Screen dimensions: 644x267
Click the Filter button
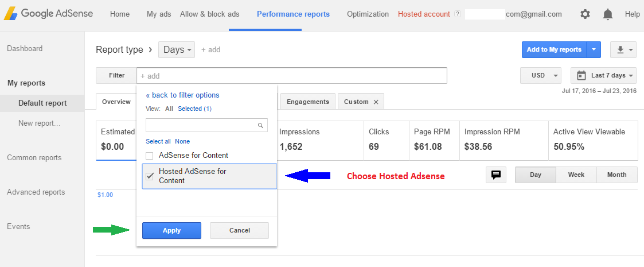[x=116, y=76]
